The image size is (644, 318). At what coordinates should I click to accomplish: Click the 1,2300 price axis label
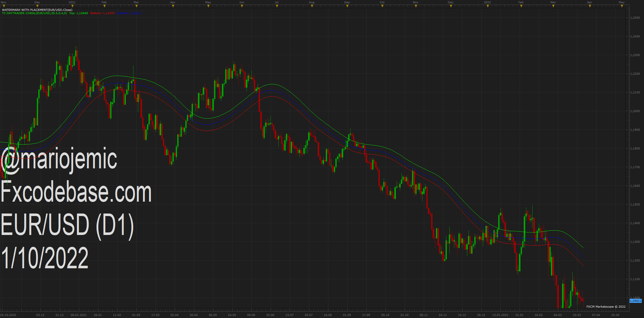pos(635,55)
